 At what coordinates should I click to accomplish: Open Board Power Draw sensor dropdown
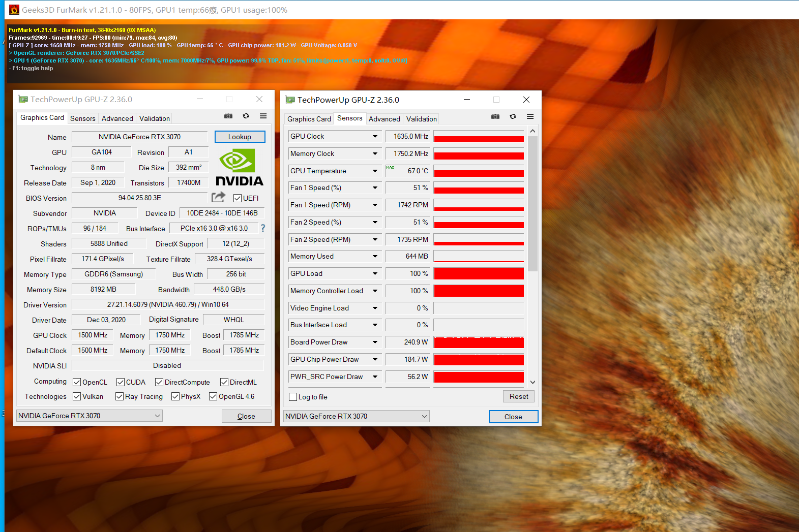pyautogui.click(x=375, y=342)
